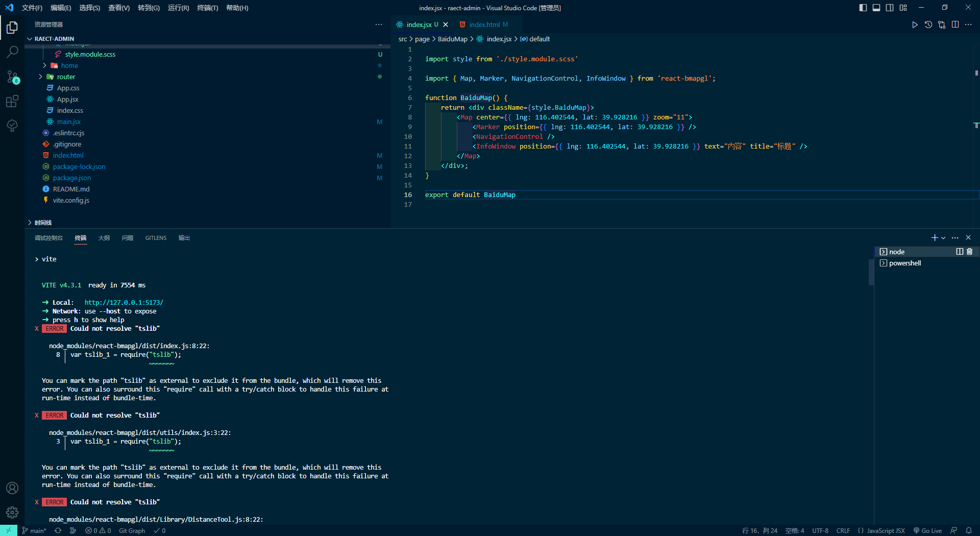Click the feedback icon in status bar

(953, 530)
